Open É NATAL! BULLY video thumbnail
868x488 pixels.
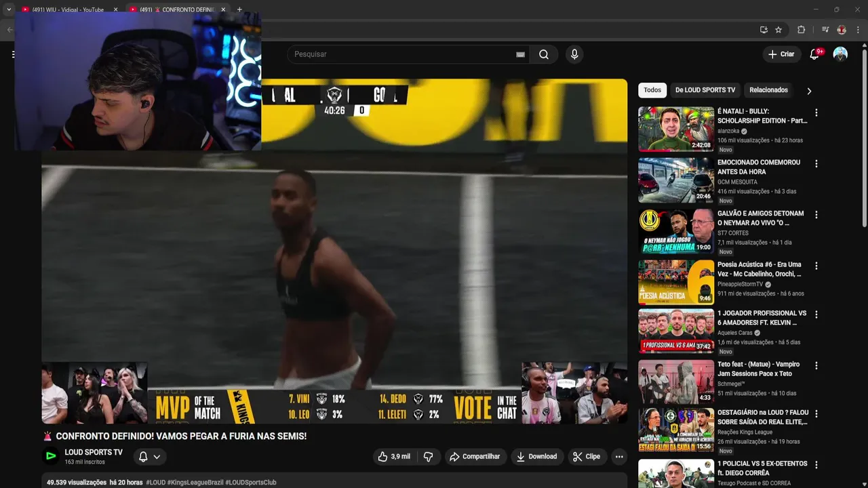click(x=676, y=129)
